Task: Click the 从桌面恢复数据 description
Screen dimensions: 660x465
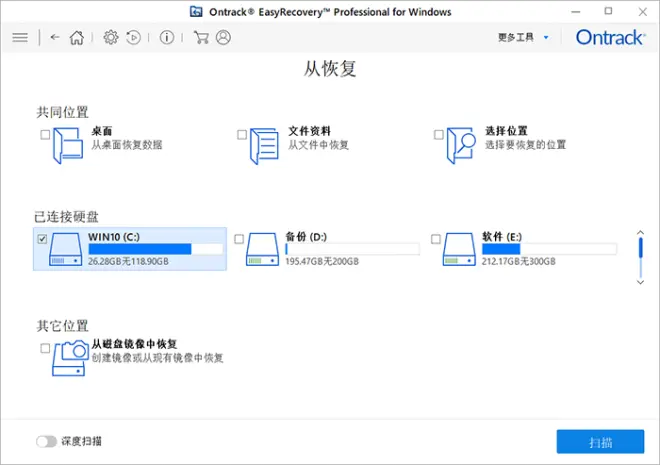Action: (127, 145)
